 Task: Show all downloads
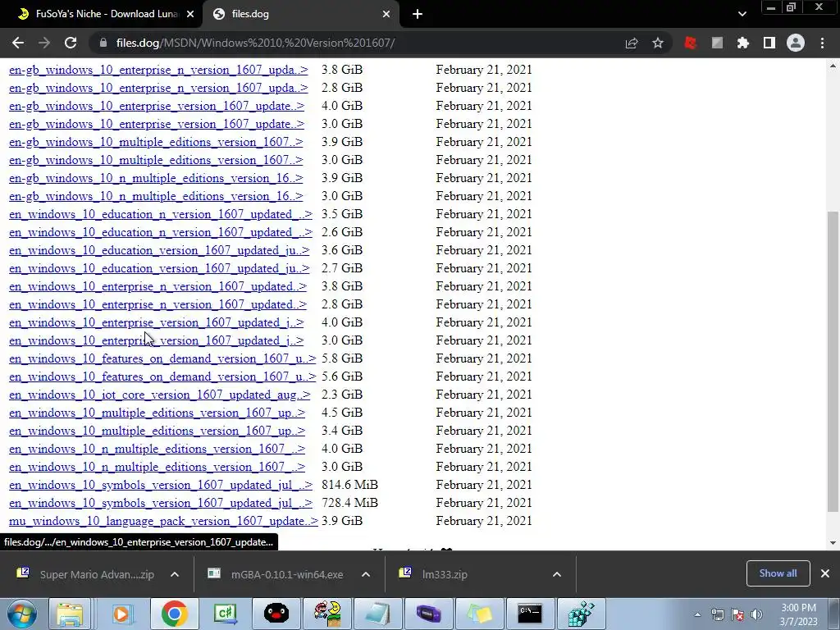click(x=778, y=573)
